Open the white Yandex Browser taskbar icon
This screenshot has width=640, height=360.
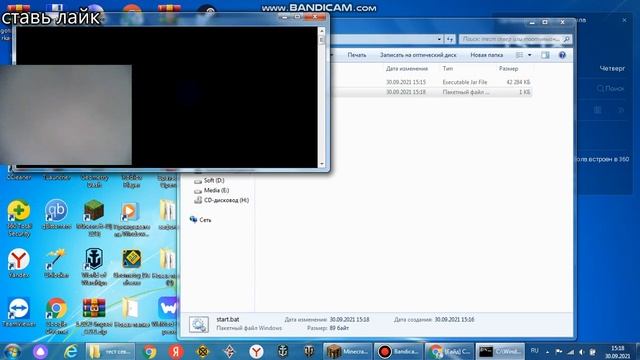[256, 351]
